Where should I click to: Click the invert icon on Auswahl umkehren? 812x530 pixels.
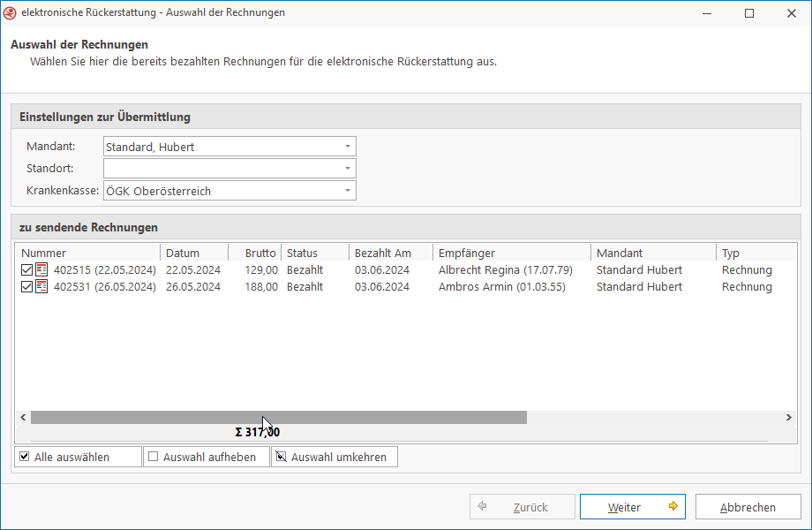point(281,458)
